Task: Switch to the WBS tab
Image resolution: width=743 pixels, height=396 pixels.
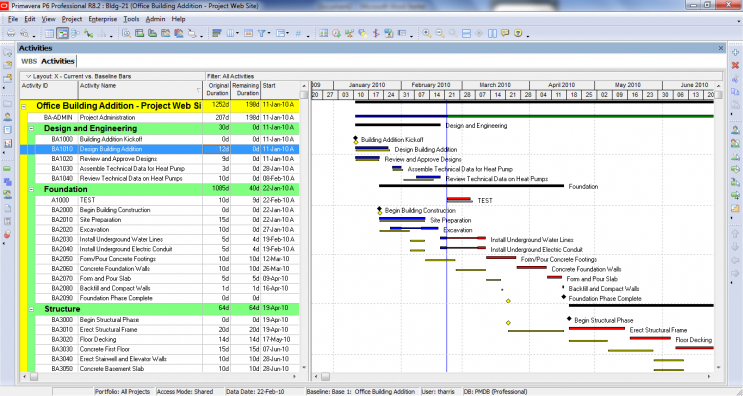Action: 29,61
